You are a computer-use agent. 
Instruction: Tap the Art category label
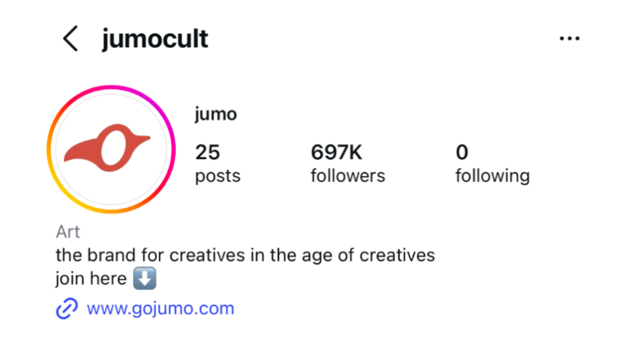(68, 232)
